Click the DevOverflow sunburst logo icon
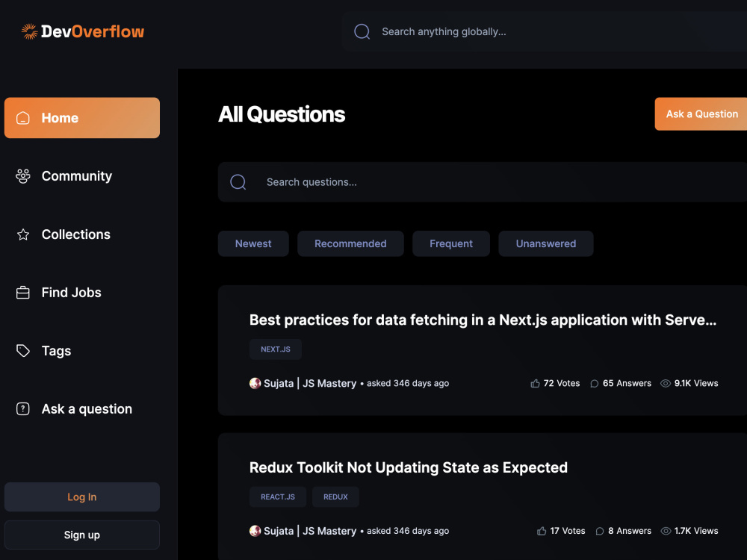The width and height of the screenshot is (747, 560). [x=30, y=31]
